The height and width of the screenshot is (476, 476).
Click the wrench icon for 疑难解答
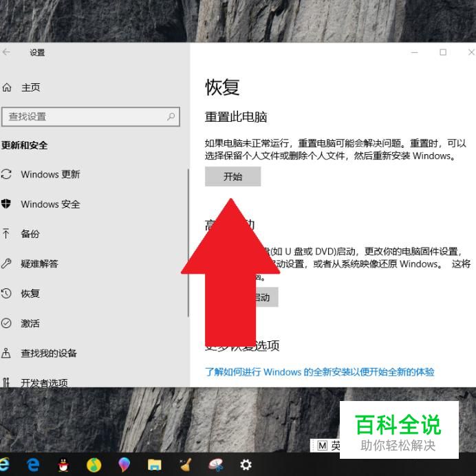tap(6, 263)
